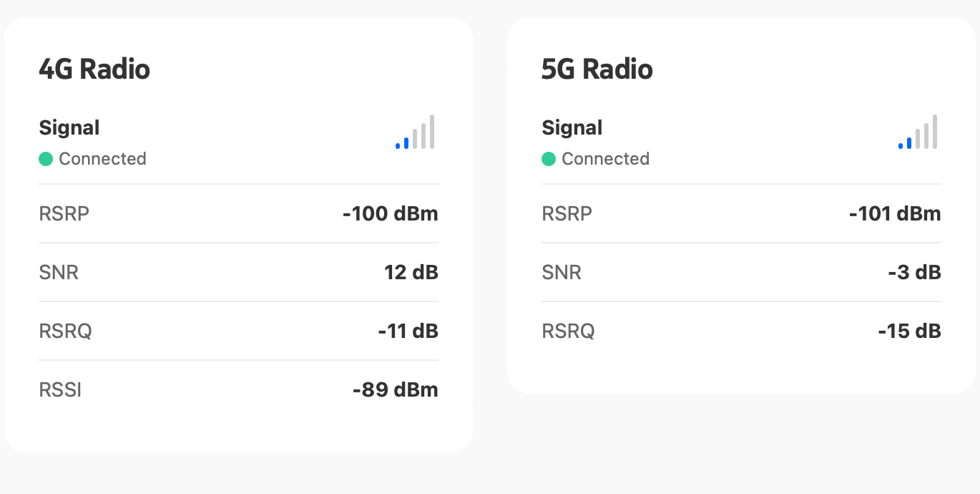Click the 4G Radio heading
The height and width of the screenshot is (494, 980).
[x=94, y=69]
